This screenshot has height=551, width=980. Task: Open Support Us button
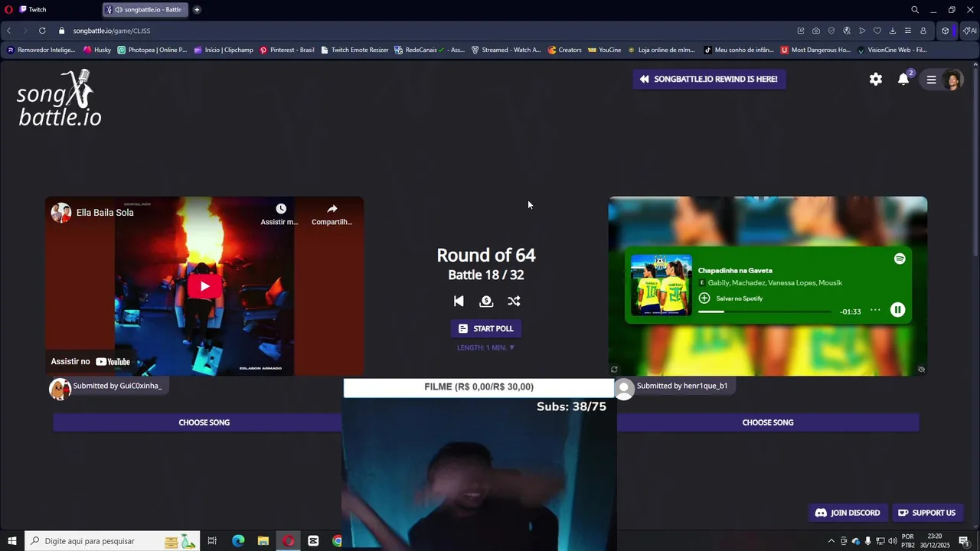[x=926, y=513]
